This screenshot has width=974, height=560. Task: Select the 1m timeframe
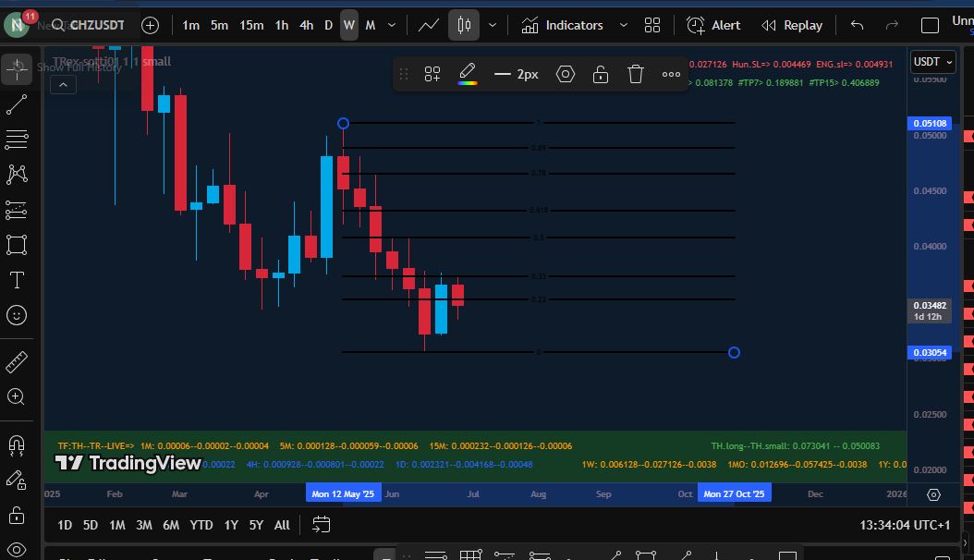[190, 26]
